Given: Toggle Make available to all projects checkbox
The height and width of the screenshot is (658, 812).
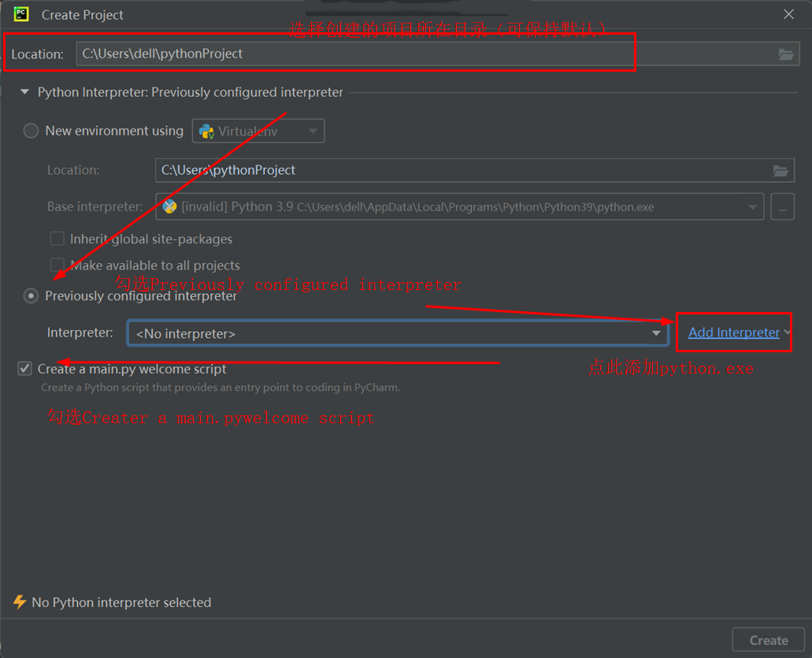Looking at the screenshot, I should (57, 265).
